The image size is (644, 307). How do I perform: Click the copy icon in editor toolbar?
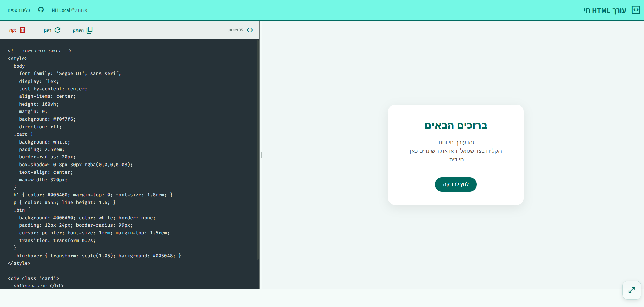click(89, 30)
